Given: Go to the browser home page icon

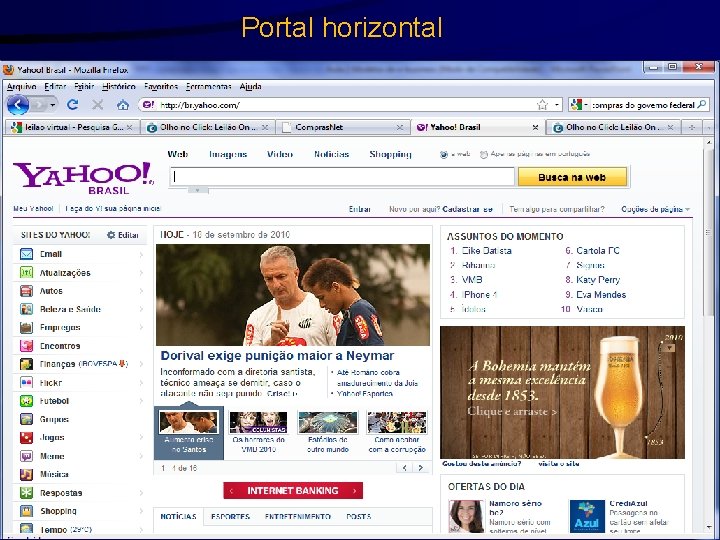Looking at the screenshot, I should 123,105.
